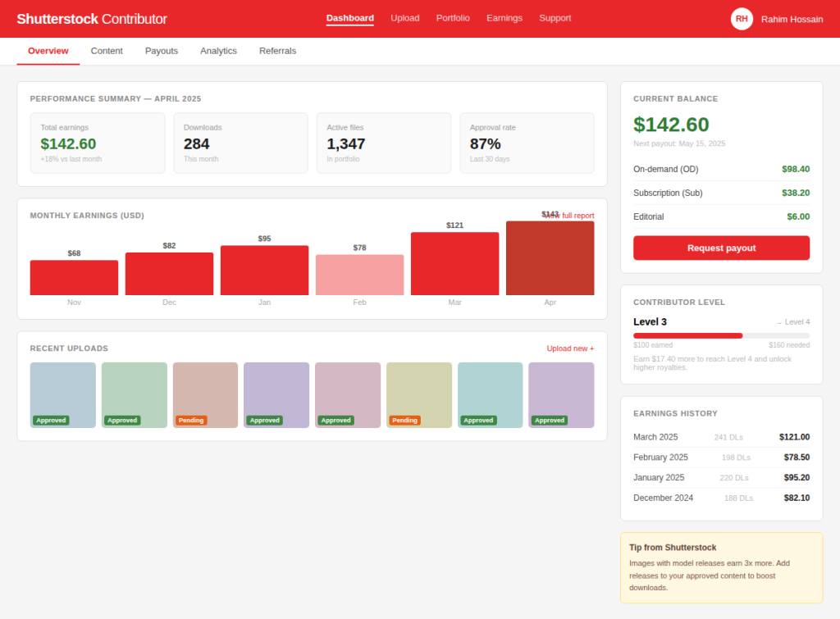This screenshot has width=840, height=619.
Task: Select the Dec $82 earnings bar
Action: tap(169, 274)
